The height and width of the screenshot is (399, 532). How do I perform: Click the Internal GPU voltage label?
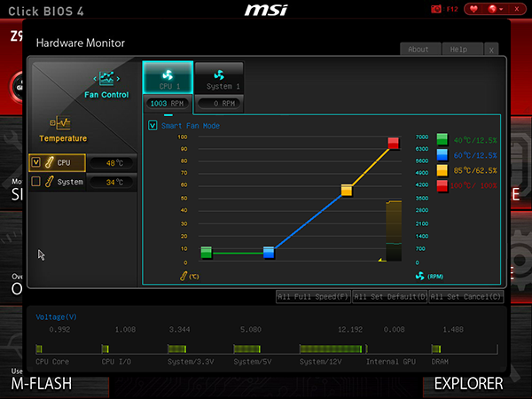click(x=391, y=362)
